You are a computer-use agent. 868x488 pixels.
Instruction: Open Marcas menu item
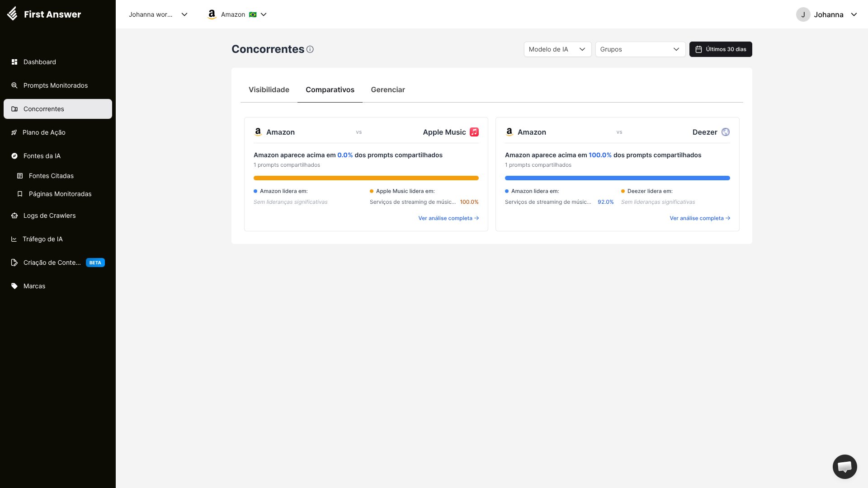click(x=58, y=286)
